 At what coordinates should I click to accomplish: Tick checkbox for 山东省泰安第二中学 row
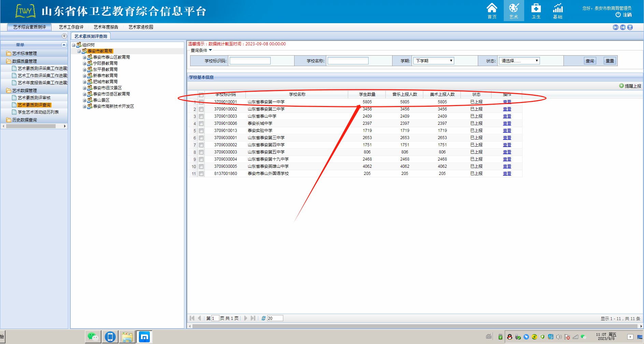(x=201, y=109)
